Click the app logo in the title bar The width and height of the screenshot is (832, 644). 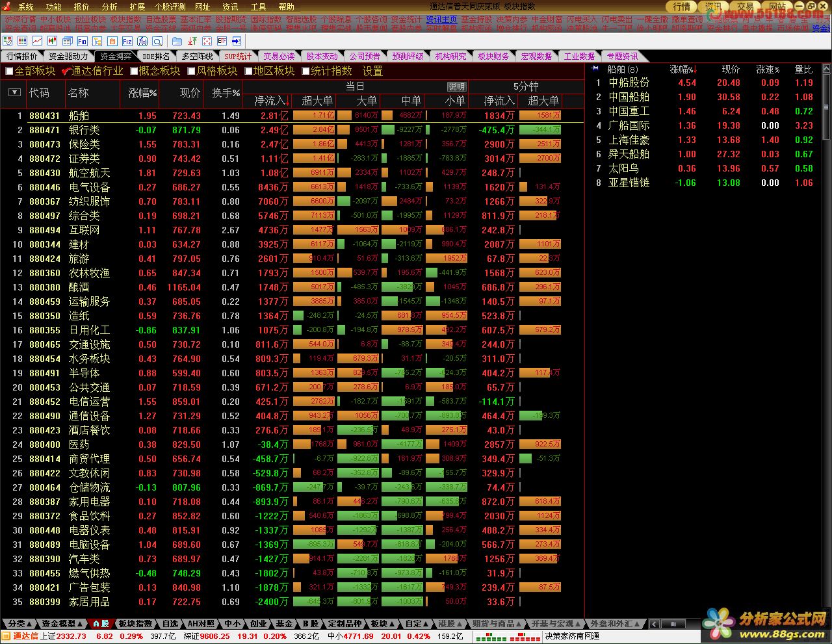8,6
